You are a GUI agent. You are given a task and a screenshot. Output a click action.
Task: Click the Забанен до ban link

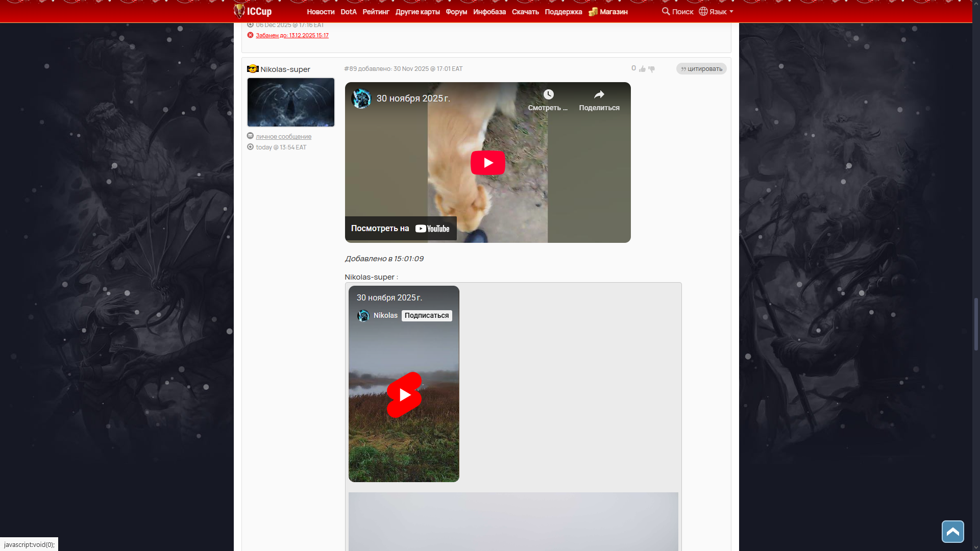[x=292, y=35]
